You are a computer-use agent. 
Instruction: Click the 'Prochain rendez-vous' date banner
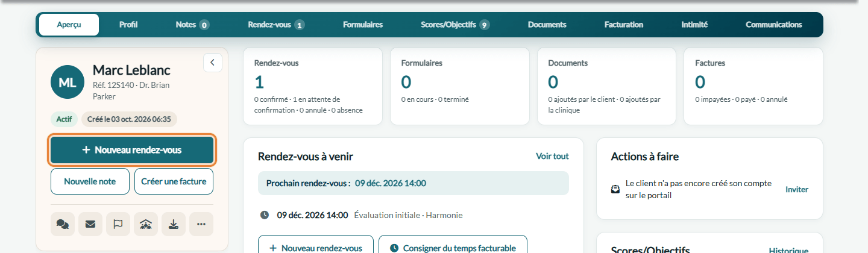click(414, 183)
